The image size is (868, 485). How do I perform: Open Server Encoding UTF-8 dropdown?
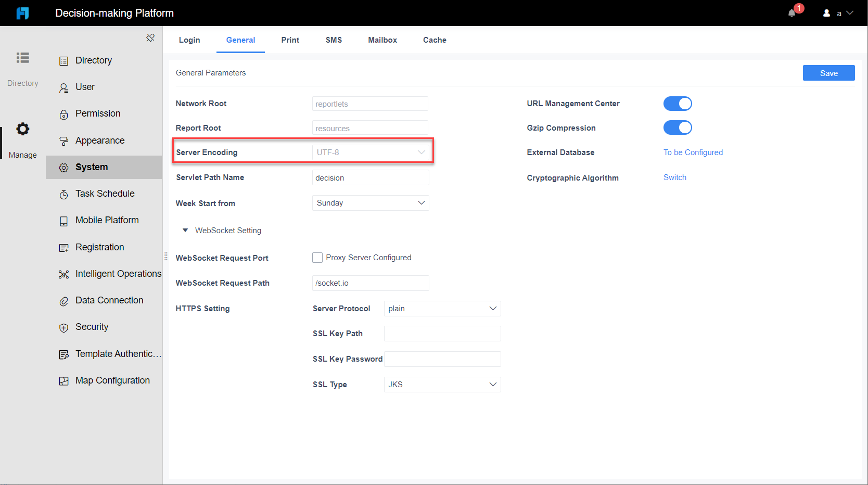371,152
